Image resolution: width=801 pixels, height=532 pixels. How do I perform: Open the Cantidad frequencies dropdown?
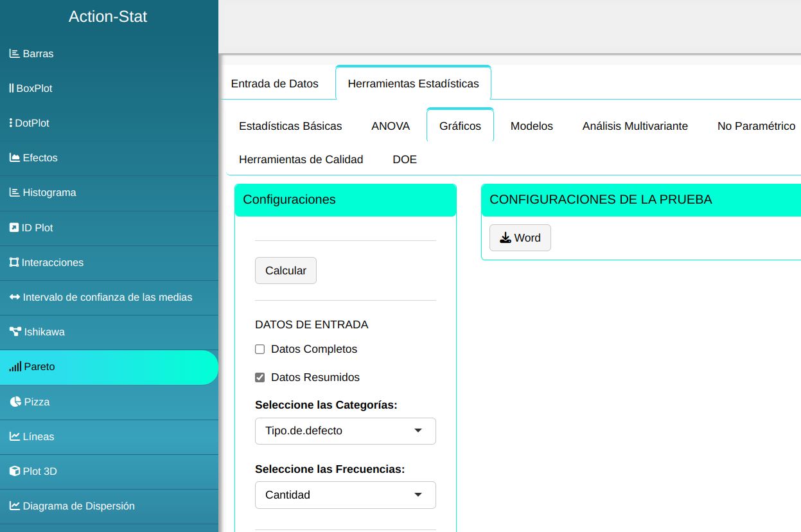point(345,495)
